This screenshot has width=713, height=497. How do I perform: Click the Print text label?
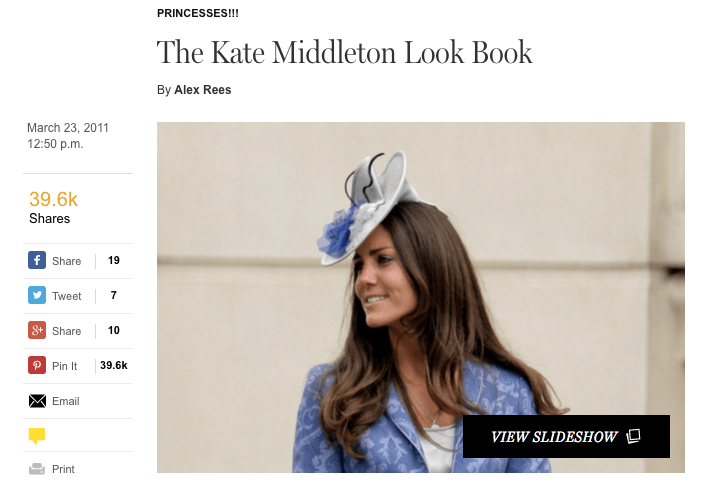[x=63, y=469]
